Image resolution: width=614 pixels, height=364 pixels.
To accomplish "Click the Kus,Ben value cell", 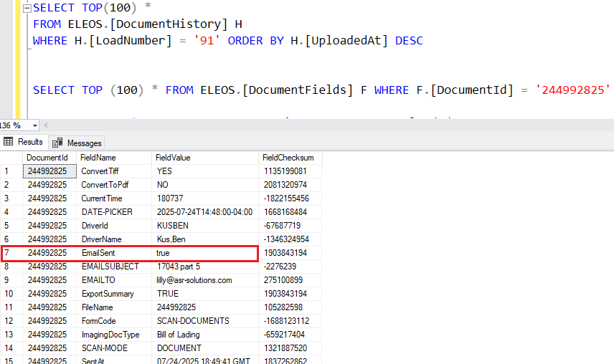I will [x=205, y=239].
